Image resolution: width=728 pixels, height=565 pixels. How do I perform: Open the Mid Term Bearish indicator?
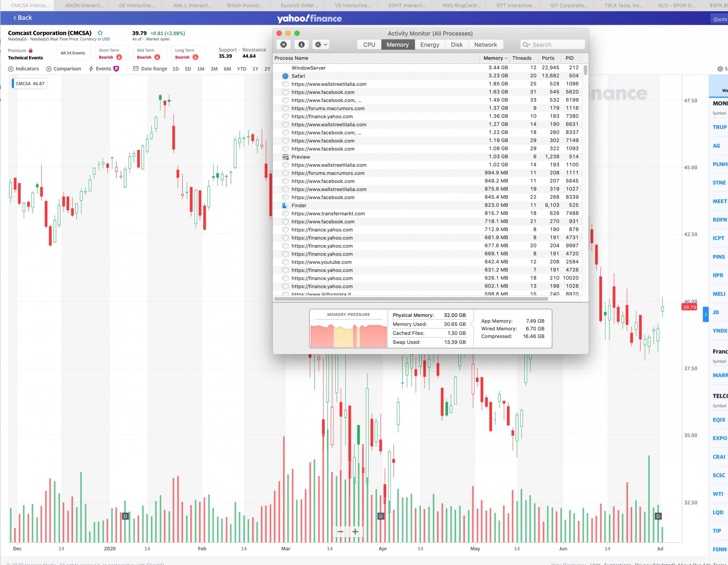[x=149, y=53]
